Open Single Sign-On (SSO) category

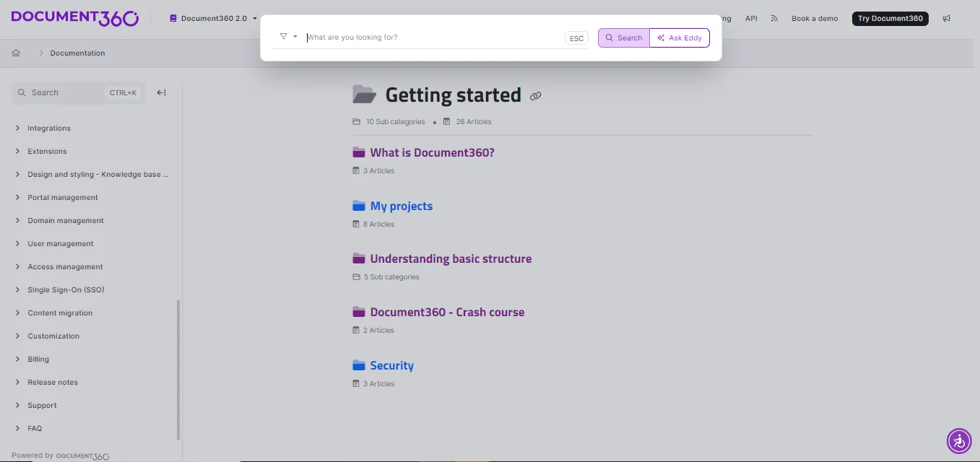[x=66, y=289]
